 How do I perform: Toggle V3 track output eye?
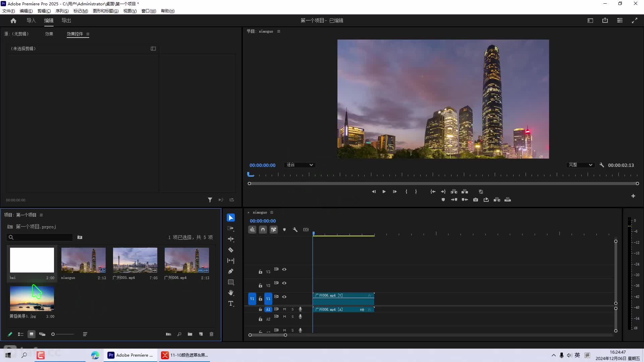(x=284, y=269)
